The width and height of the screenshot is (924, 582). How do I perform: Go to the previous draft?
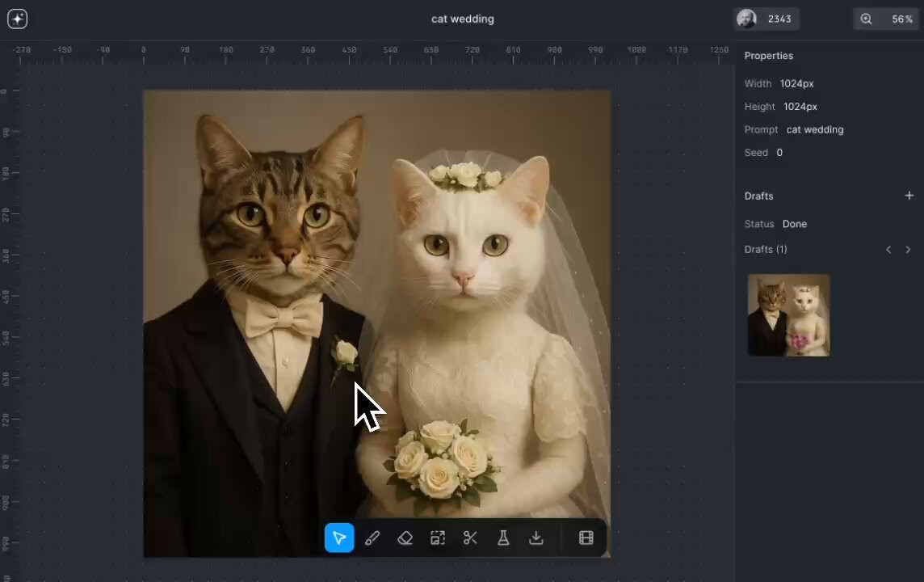(888, 250)
